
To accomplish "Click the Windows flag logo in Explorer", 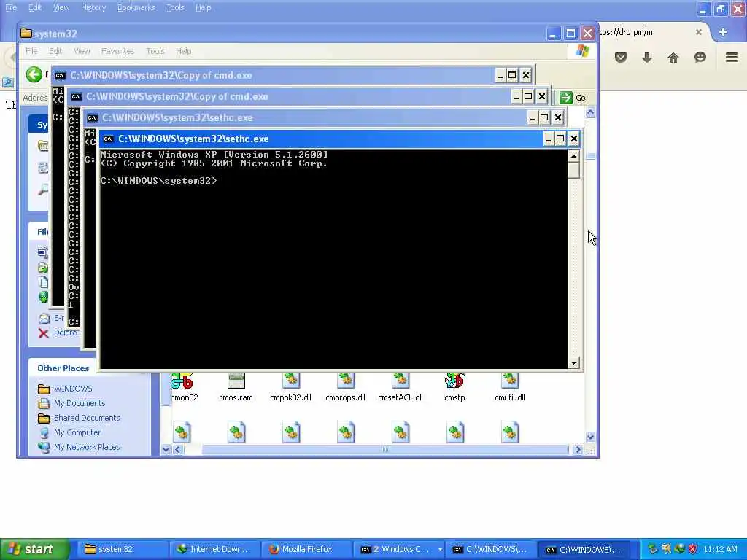I will pyautogui.click(x=582, y=51).
